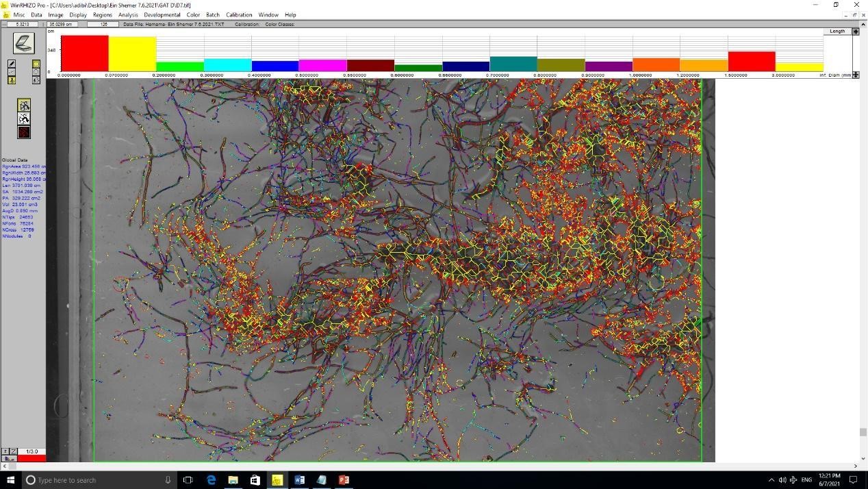Click the WinRHIZO document icon in menu bar
This screenshot has width=868, height=489.
(x=5, y=14)
